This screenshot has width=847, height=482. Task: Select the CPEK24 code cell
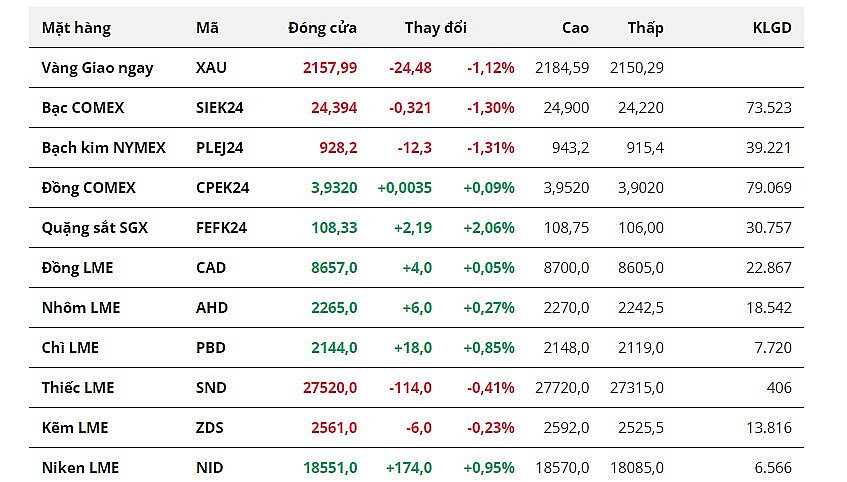pos(222,188)
